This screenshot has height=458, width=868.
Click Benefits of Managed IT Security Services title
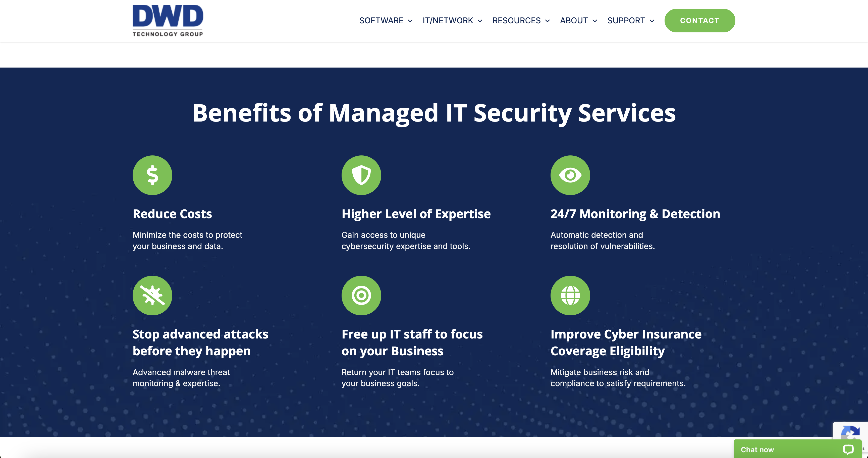tap(434, 113)
